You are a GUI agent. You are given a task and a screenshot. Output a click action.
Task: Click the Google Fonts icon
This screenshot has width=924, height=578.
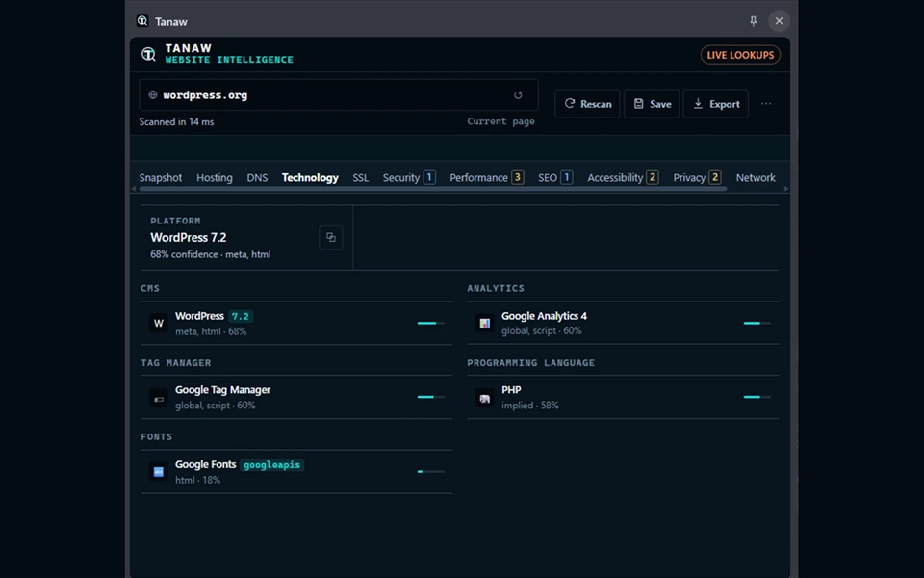point(159,471)
